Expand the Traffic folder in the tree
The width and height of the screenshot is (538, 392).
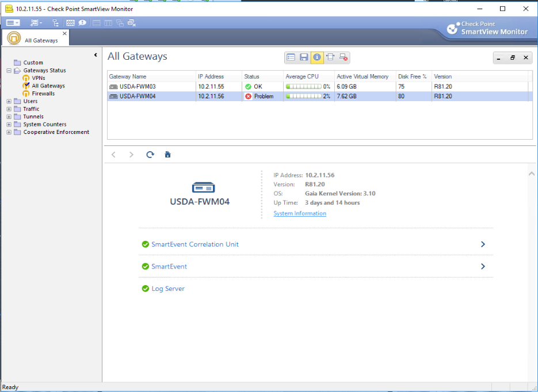[x=9, y=109]
